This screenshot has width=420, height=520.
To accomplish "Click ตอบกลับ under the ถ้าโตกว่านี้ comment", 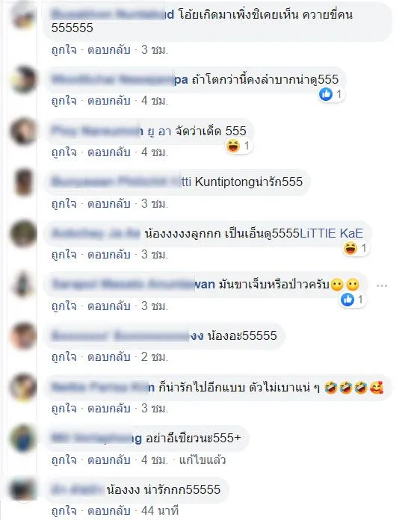I will (x=108, y=101).
